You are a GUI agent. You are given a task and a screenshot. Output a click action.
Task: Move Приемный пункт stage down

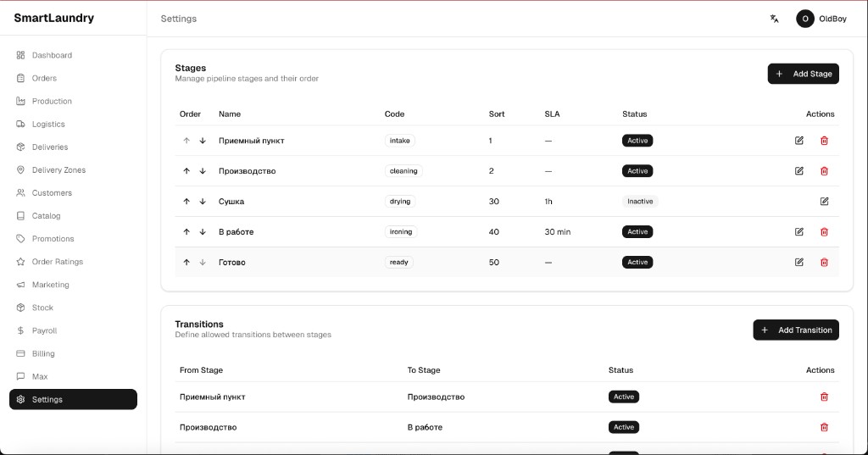point(203,141)
